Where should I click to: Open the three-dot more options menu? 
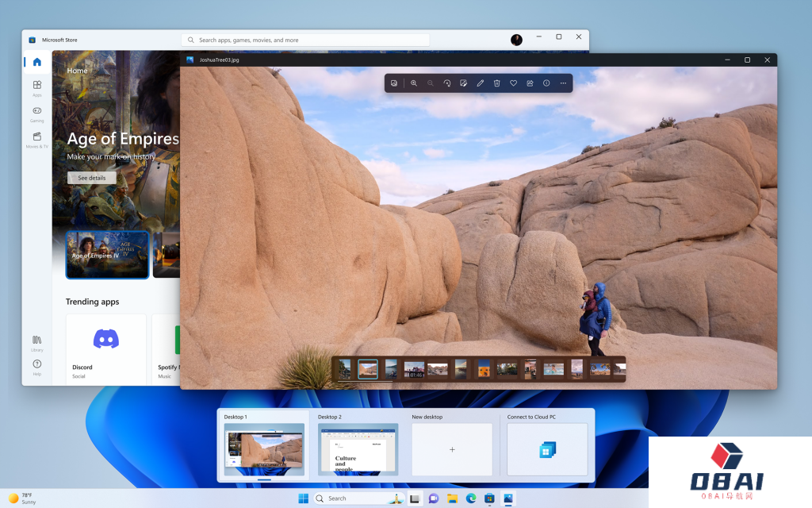[x=563, y=83]
